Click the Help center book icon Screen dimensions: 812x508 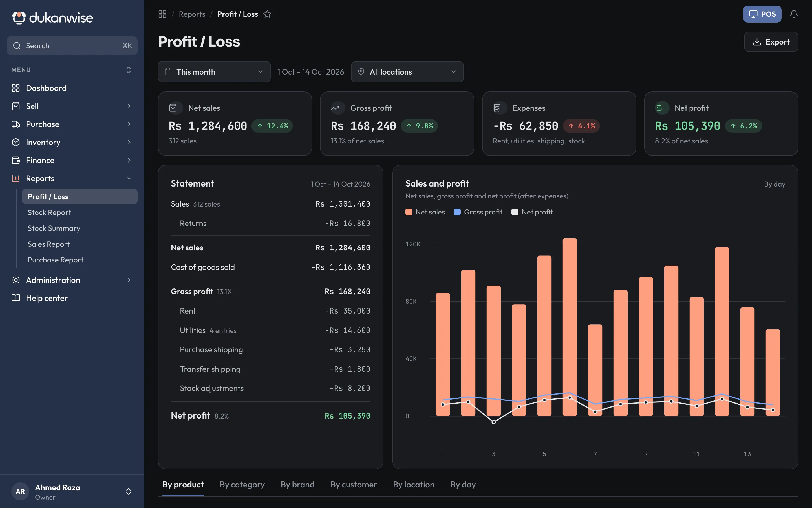pyautogui.click(x=16, y=298)
